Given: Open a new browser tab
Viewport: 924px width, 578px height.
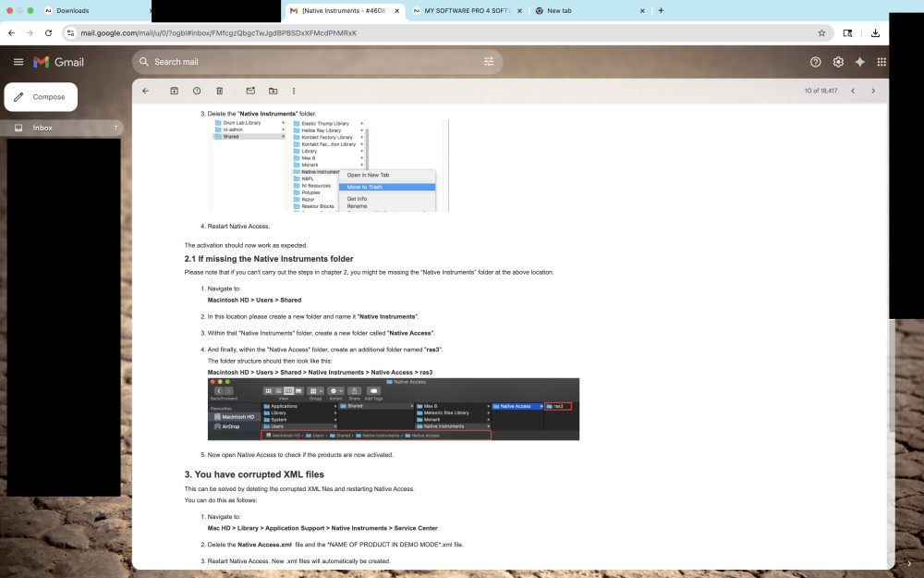Looking at the screenshot, I should [x=661, y=10].
